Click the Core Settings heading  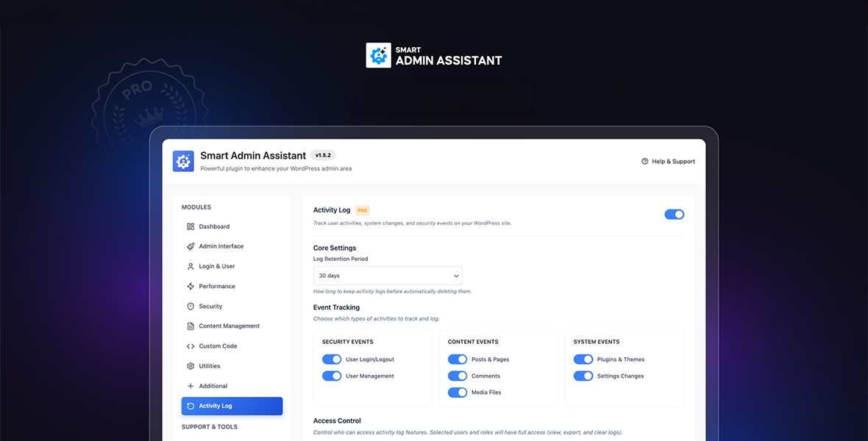pos(335,248)
